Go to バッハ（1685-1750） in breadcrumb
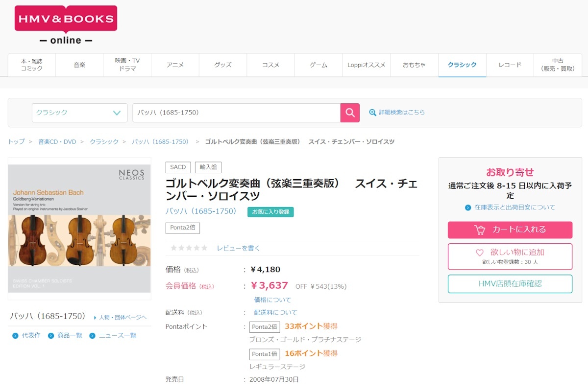Screen dimensions: 588x392 (x=160, y=142)
